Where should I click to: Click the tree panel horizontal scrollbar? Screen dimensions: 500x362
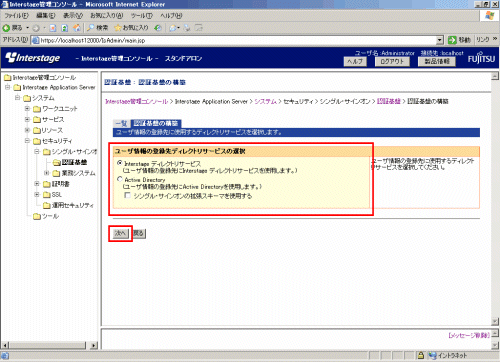[50, 345]
